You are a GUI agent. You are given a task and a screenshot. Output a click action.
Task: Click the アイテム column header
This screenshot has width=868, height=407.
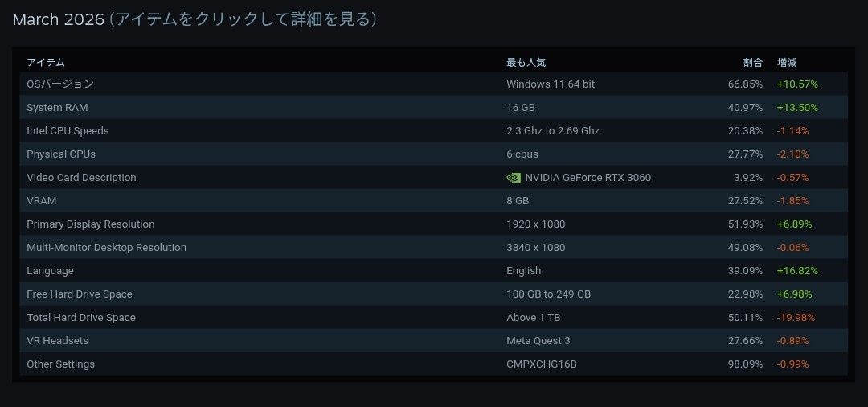click(46, 62)
